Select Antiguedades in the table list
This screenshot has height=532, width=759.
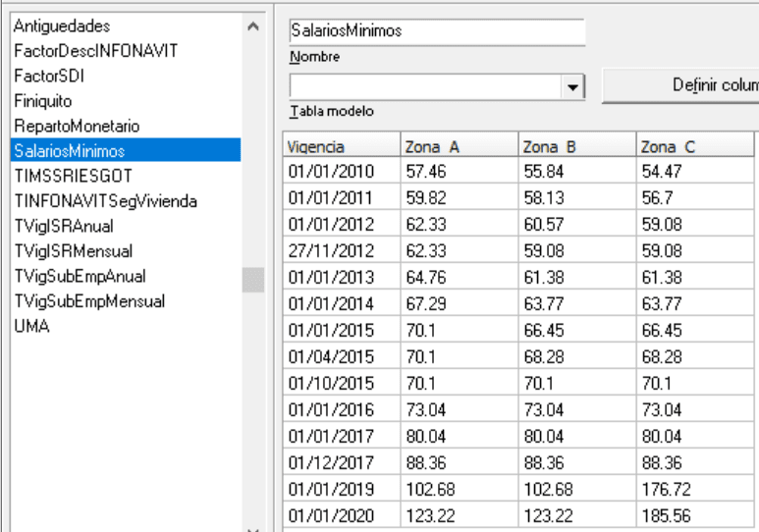pyautogui.click(x=61, y=26)
